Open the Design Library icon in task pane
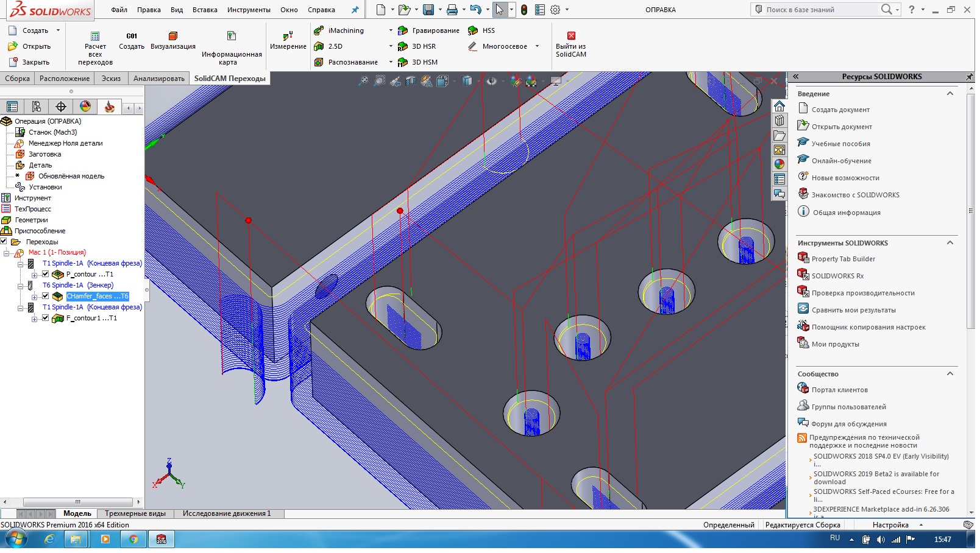Screen dimensions: 980x553 (779, 121)
